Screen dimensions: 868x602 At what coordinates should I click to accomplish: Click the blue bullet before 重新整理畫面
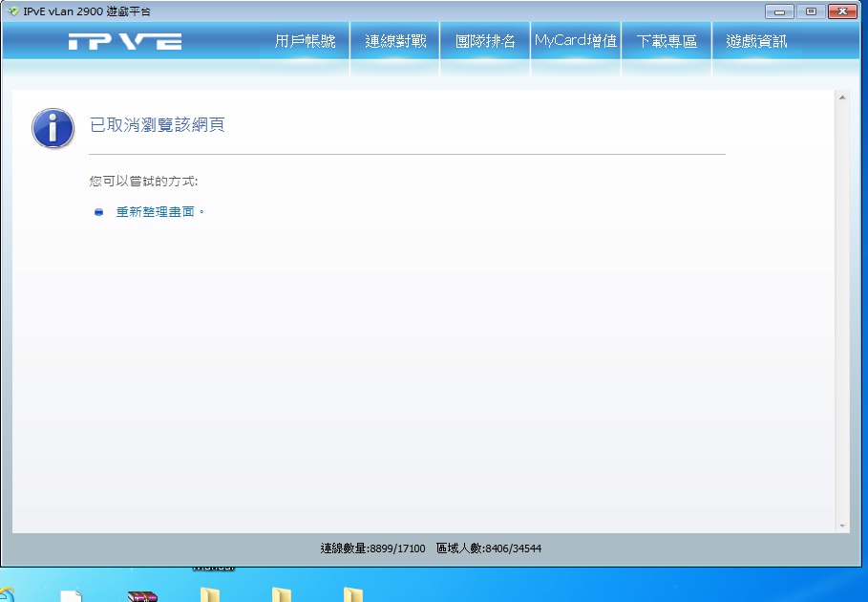[98, 212]
